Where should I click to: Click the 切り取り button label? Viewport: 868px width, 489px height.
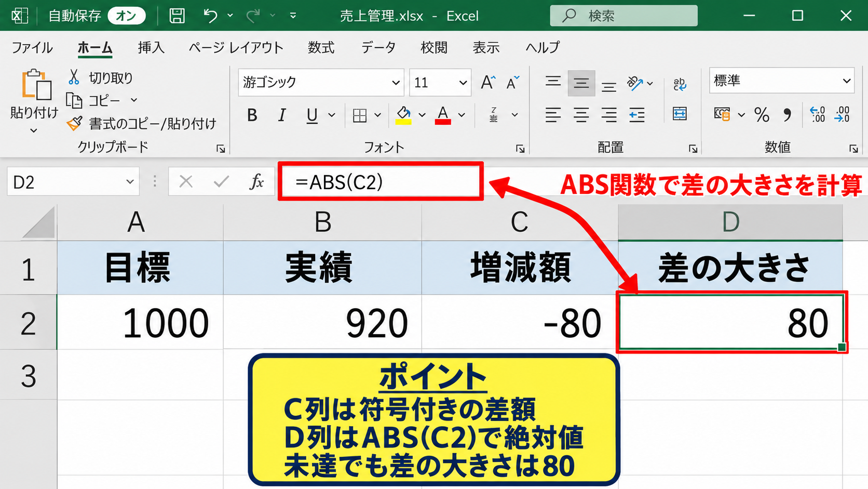(111, 78)
